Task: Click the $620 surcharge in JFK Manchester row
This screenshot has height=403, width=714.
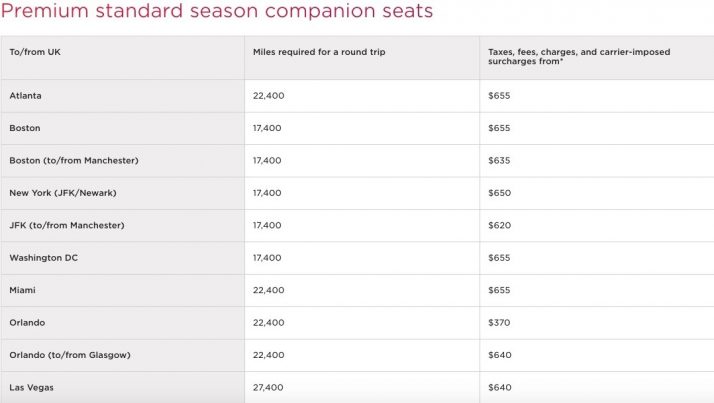Action: pyautogui.click(x=500, y=225)
